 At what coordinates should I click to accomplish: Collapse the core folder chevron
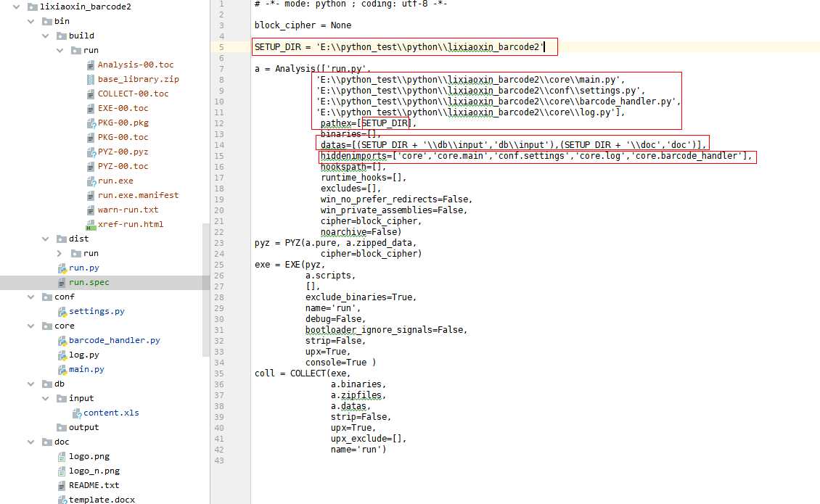point(31,326)
